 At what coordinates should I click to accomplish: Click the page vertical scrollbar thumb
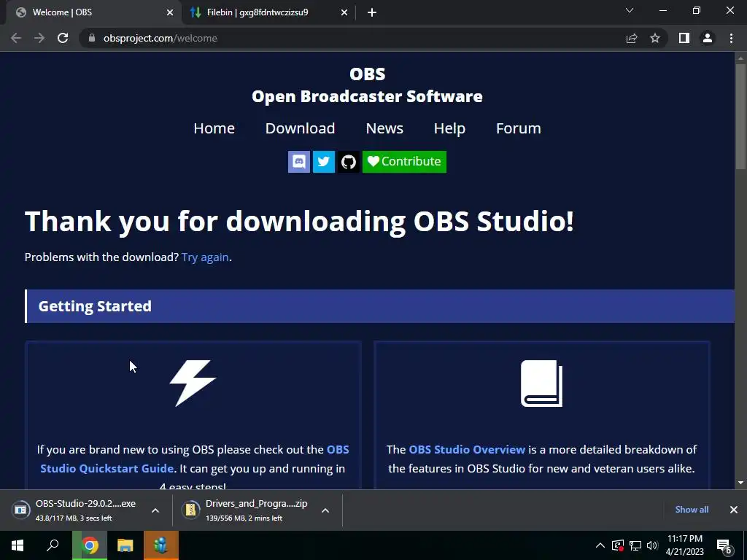pos(740,117)
